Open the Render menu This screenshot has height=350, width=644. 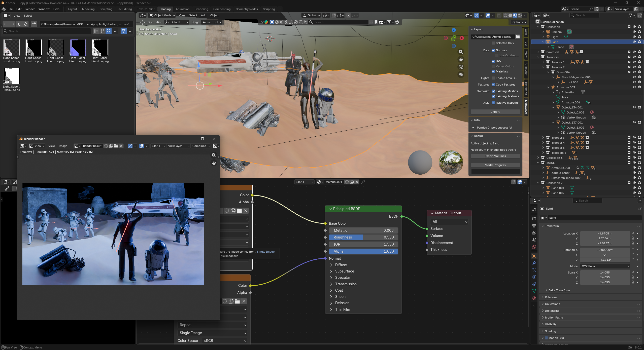[30, 9]
